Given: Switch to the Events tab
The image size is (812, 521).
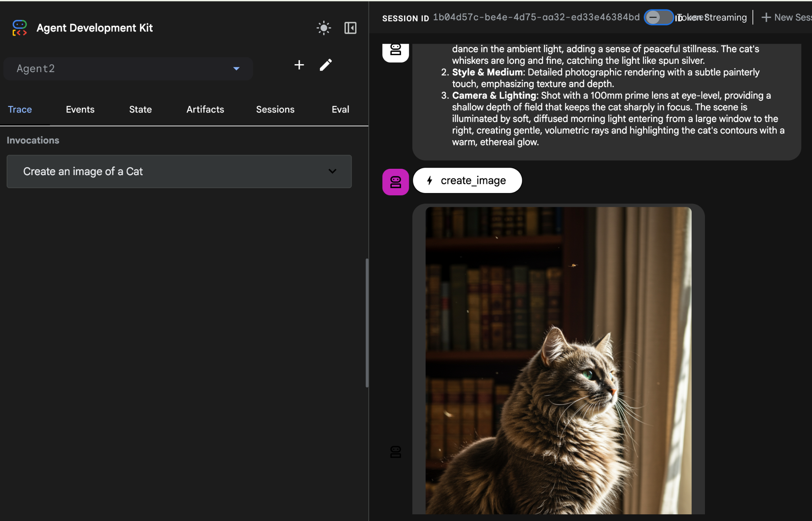Looking at the screenshot, I should point(80,109).
